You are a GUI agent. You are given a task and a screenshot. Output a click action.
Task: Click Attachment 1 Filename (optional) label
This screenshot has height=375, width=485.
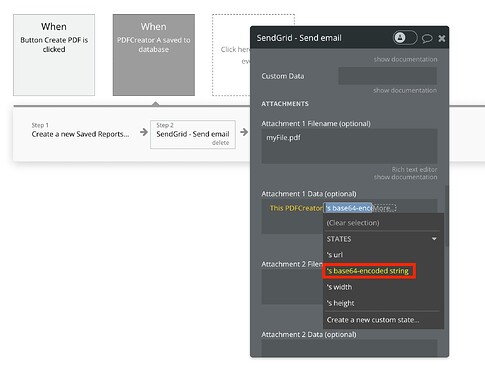click(x=316, y=123)
